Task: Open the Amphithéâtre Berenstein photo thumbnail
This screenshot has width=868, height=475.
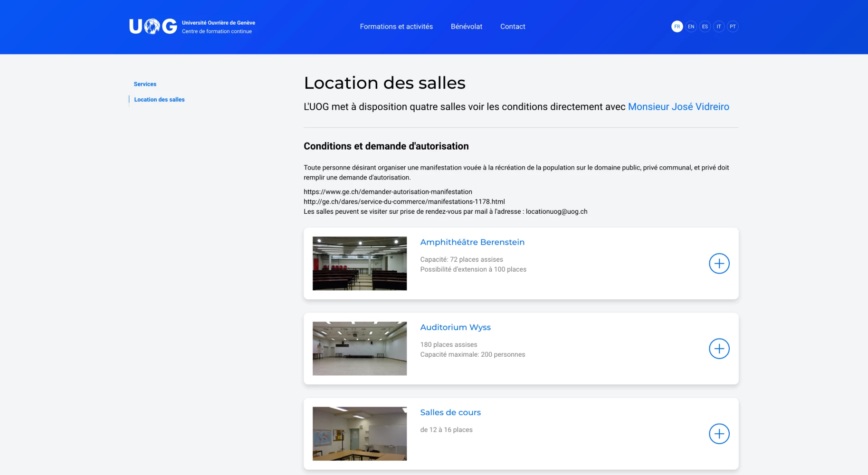Action: (x=360, y=264)
